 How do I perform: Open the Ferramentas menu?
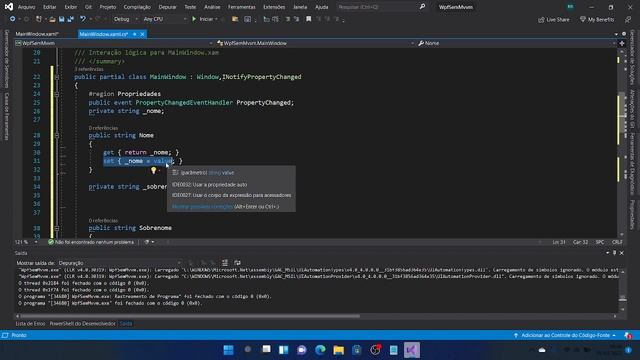click(242, 7)
